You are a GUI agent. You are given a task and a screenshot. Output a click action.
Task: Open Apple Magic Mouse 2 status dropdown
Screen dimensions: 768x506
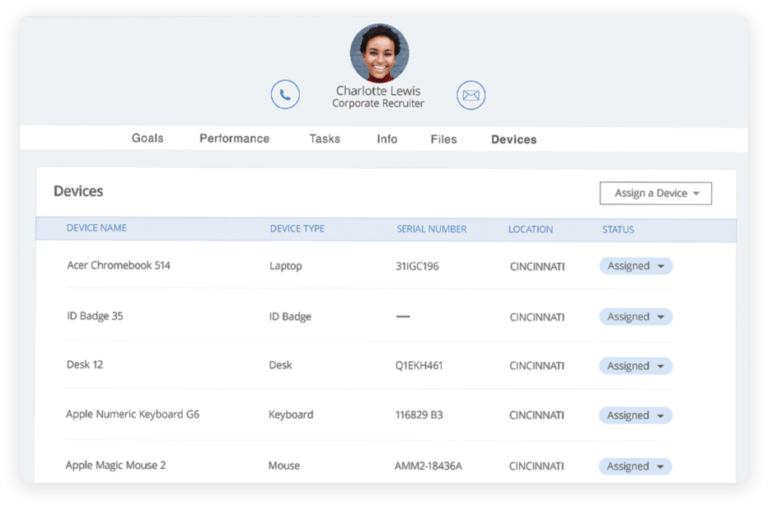(636, 466)
